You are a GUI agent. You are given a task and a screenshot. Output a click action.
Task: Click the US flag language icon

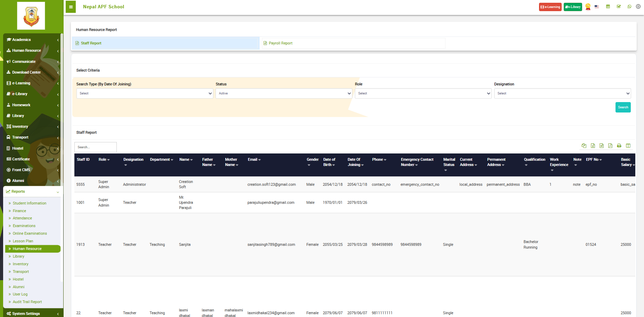[x=597, y=7]
